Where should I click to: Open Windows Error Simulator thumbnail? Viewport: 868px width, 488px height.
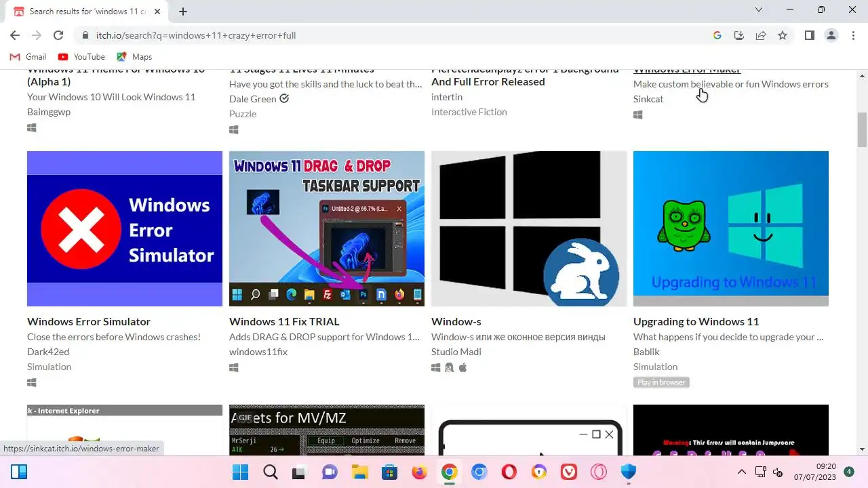point(125,228)
